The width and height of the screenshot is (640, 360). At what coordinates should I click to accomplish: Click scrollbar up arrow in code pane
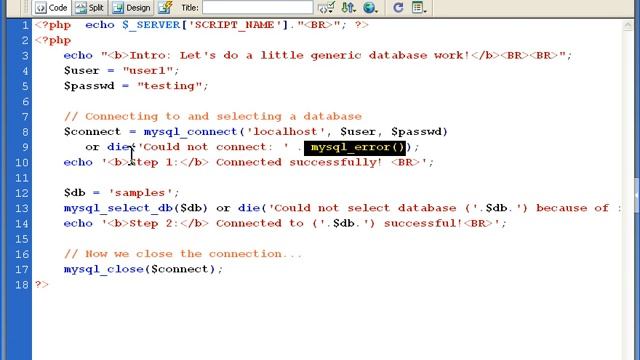[x=628, y=26]
